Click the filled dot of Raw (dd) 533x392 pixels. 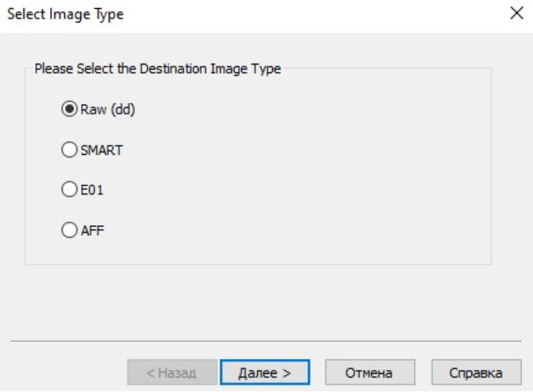point(70,109)
